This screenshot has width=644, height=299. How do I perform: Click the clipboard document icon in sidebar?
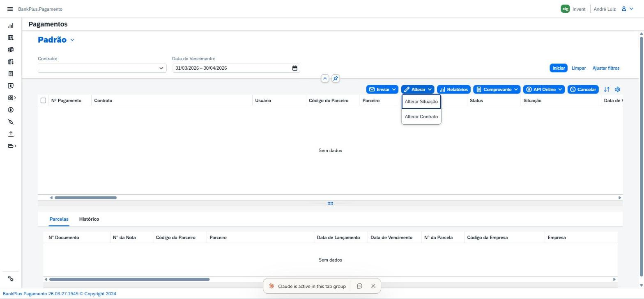pyautogui.click(x=11, y=74)
